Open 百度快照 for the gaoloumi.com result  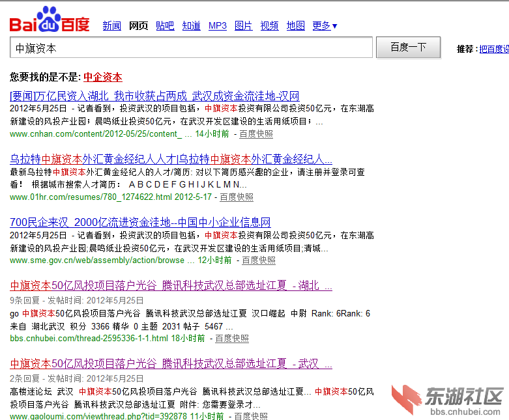point(251,416)
